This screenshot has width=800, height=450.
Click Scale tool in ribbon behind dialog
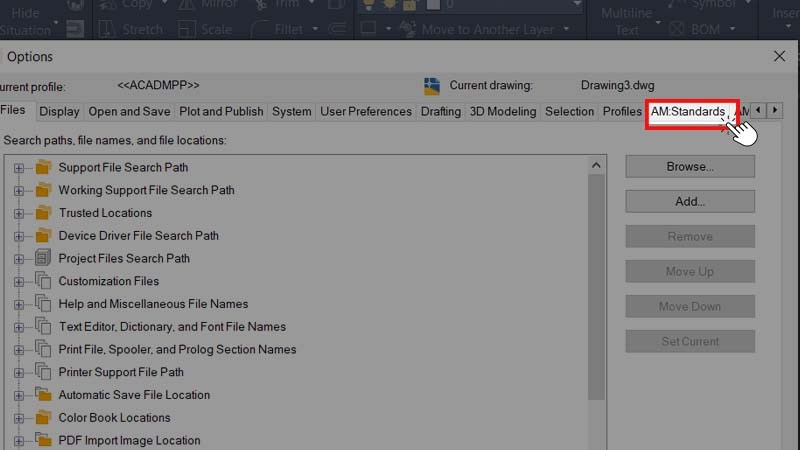[x=205, y=29]
